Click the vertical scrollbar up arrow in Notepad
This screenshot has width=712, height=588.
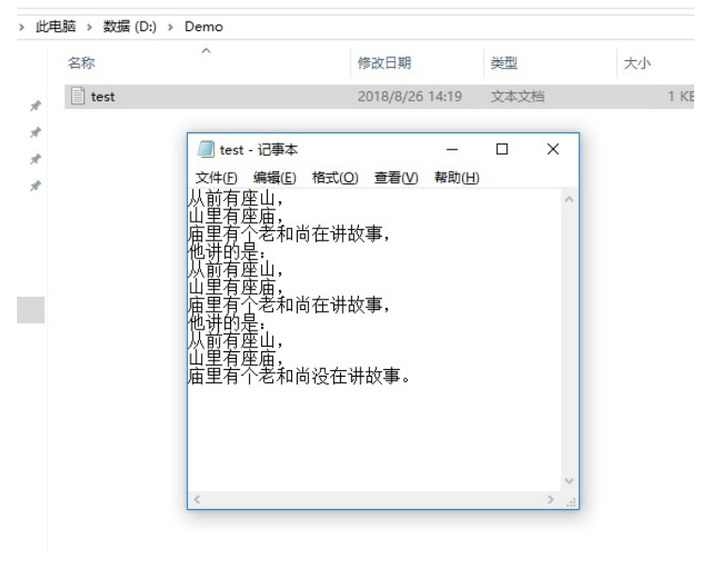pos(569,199)
